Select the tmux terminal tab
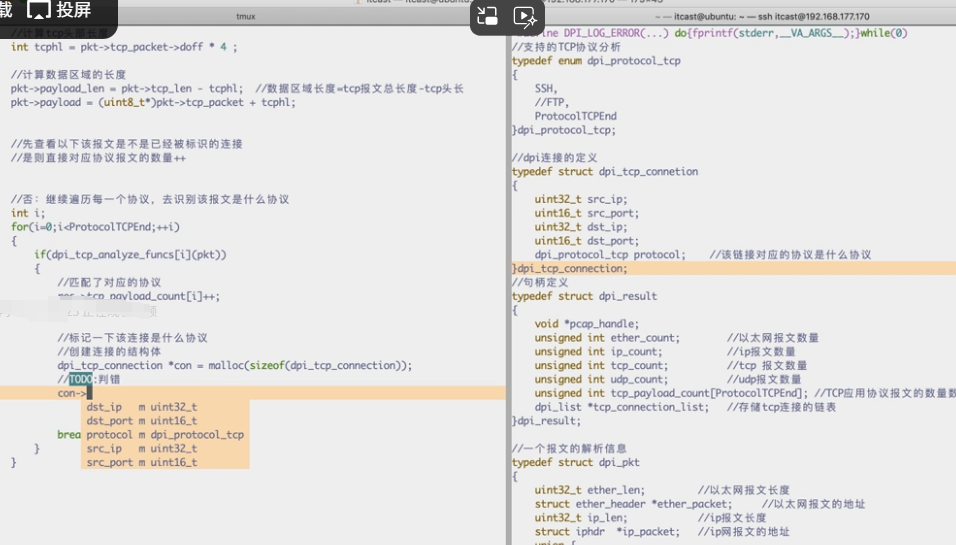Image resolution: width=956 pixels, height=545 pixels. [x=246, y=17]
